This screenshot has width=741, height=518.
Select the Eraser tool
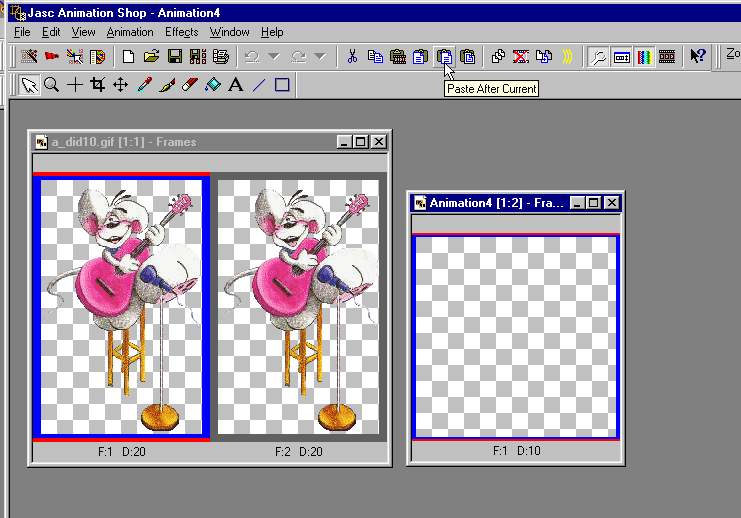coord(190,85)
